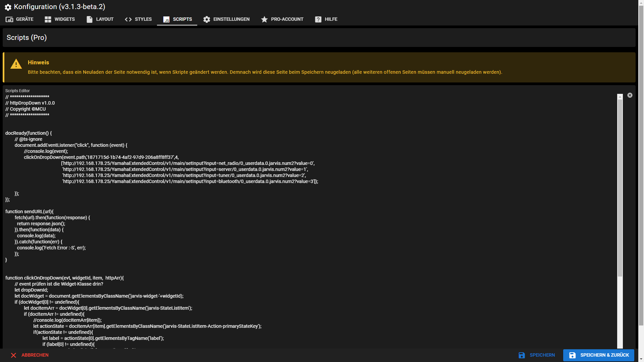
Task: Select the Scripts tab
Action: [x=177, y=19]
